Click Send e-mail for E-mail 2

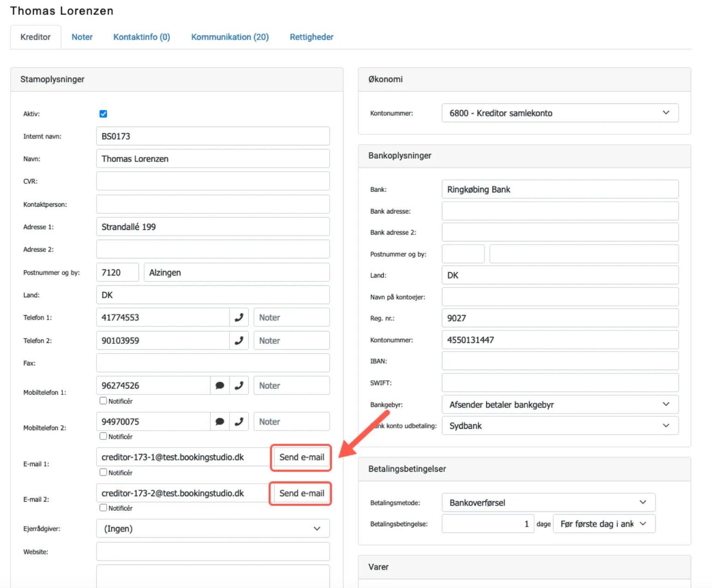coord(301,493)
